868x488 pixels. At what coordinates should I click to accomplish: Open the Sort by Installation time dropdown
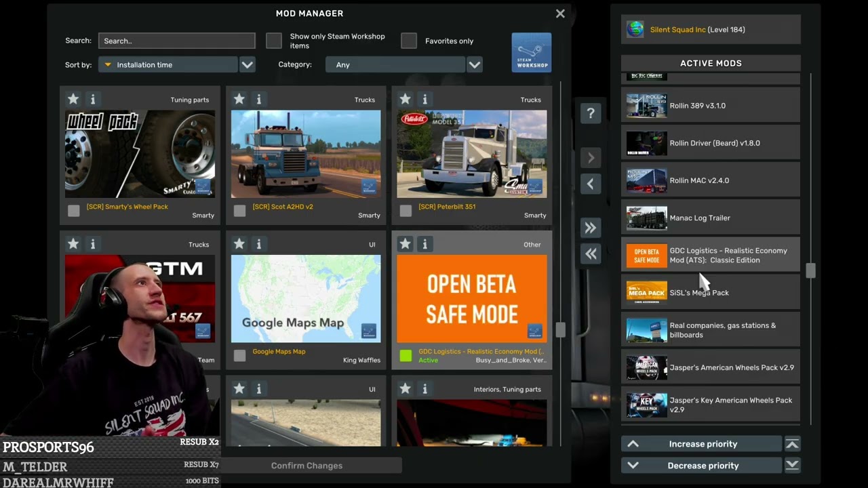[x=168, y=64]
